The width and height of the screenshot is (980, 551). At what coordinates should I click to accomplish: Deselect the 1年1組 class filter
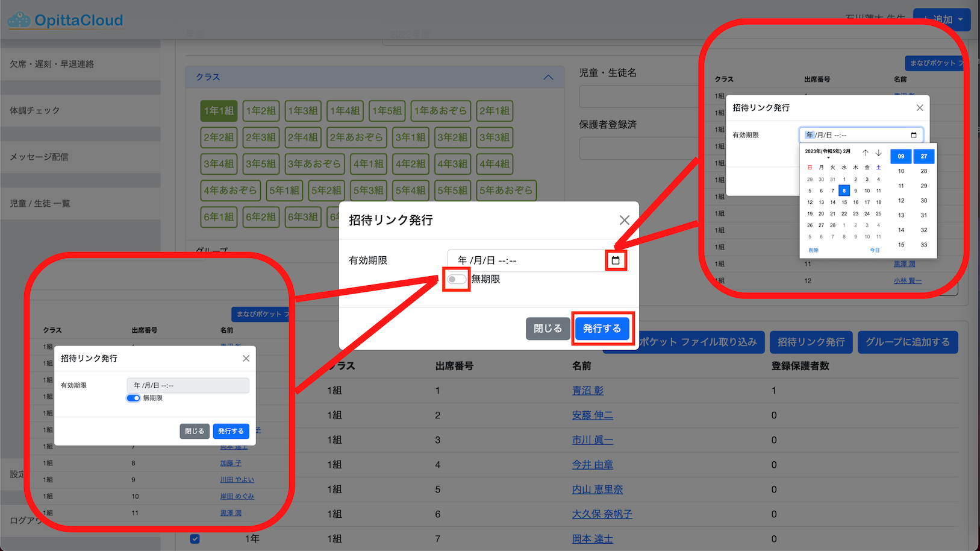pyautogui.click(x=219, y=111)
